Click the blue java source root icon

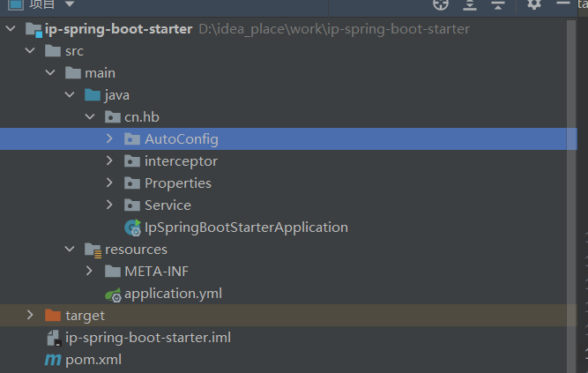point(93,95)
